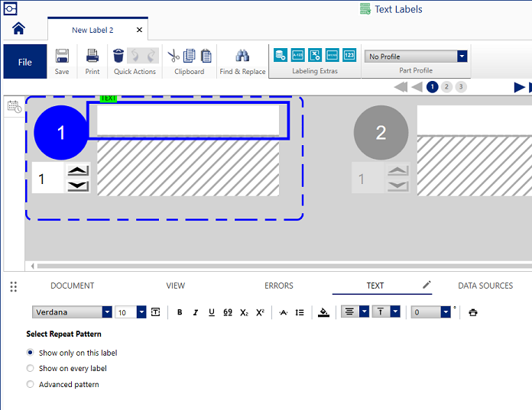Click the trash can delete icon
532x410 pixels.
[x=118, y=56]
